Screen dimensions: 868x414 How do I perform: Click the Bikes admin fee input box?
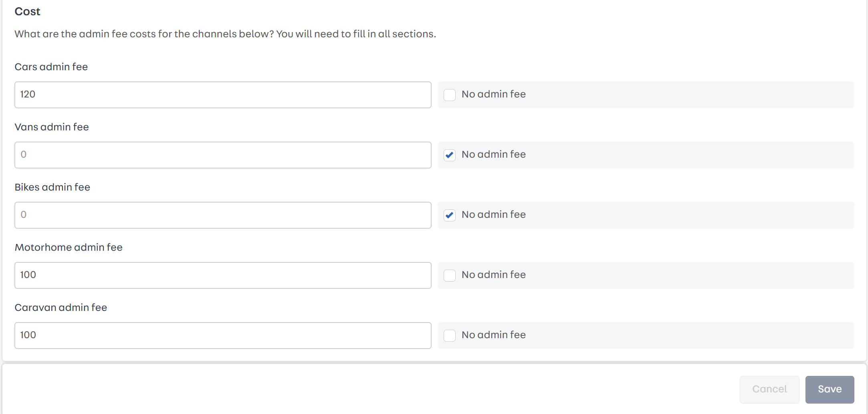click(223, 215)
